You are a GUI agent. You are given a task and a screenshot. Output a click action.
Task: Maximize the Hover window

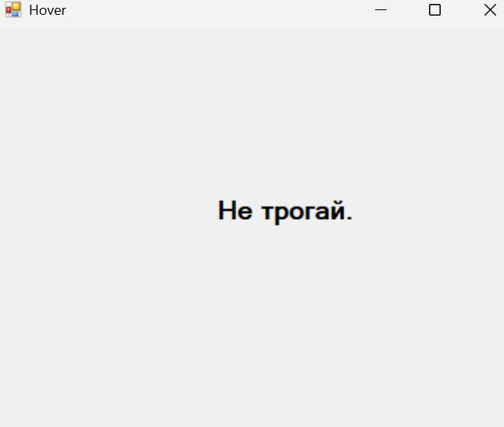point(434,10)
